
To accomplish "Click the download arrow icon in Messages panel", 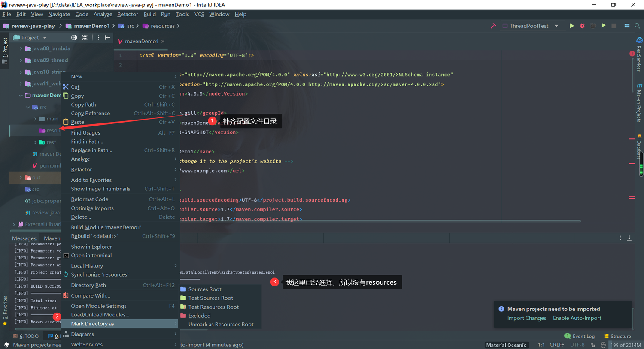I will [629, 238].
